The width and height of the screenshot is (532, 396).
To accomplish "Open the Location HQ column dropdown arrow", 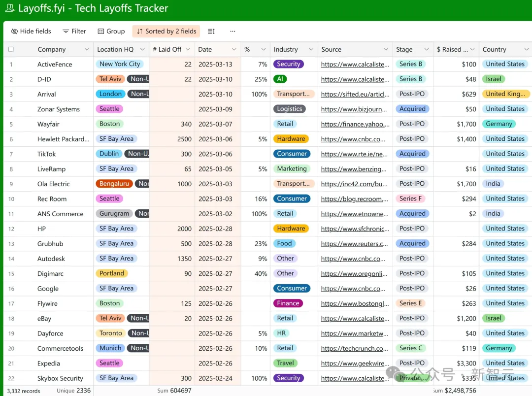I will click(142, 50).
